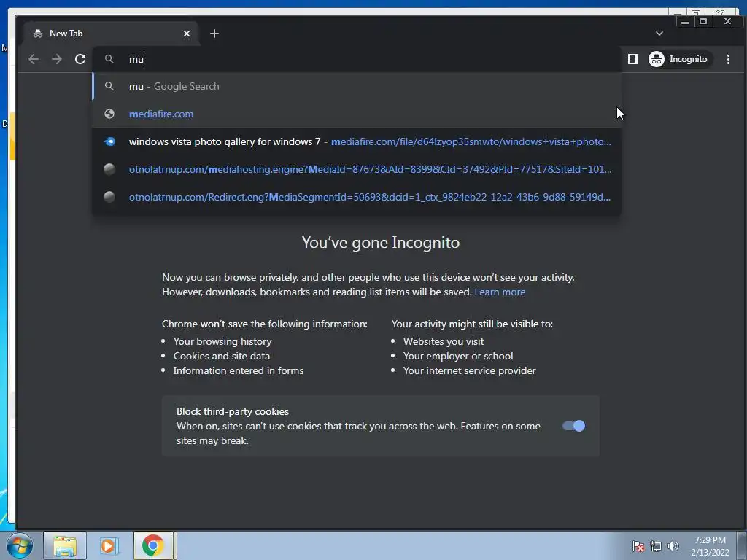
Task: Click the globe icon beside mediafire.com
Action: click(x=109, y=114)
